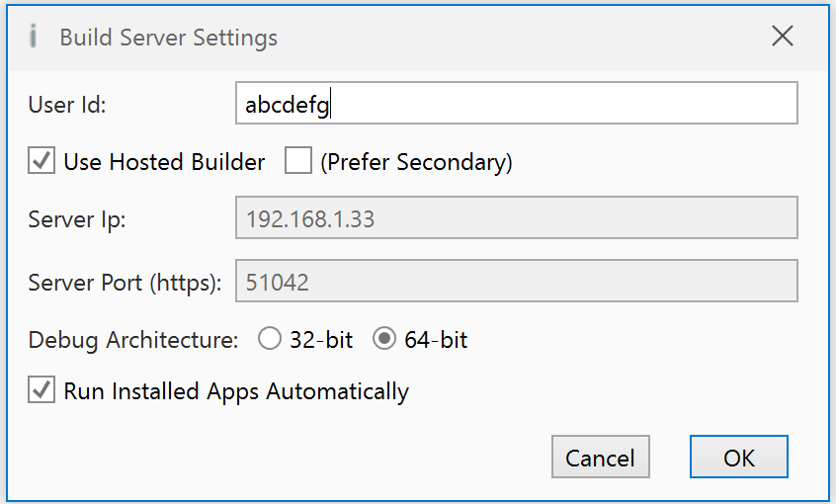Click the "Build Server Settings" title text
836x504 pixels.
coord(168,38)
